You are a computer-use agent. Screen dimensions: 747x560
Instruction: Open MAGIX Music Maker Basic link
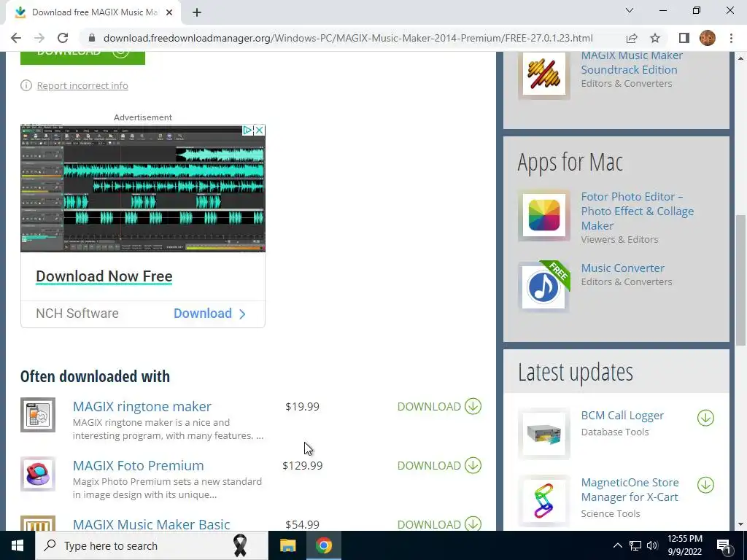tap(152, 524)
